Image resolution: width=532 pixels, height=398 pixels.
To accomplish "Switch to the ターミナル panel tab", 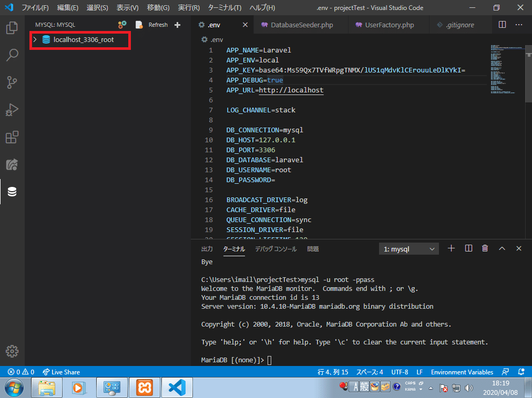I will coord(234,249).
